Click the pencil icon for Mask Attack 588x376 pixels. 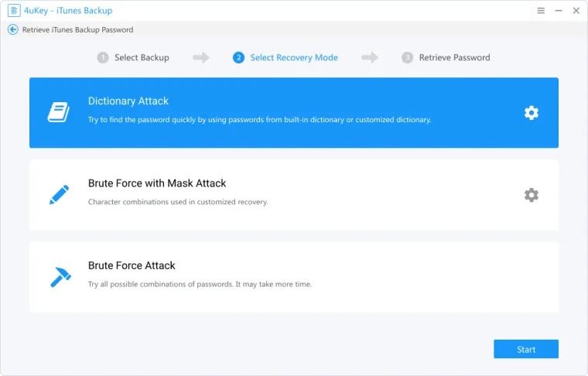click(60, 194)
